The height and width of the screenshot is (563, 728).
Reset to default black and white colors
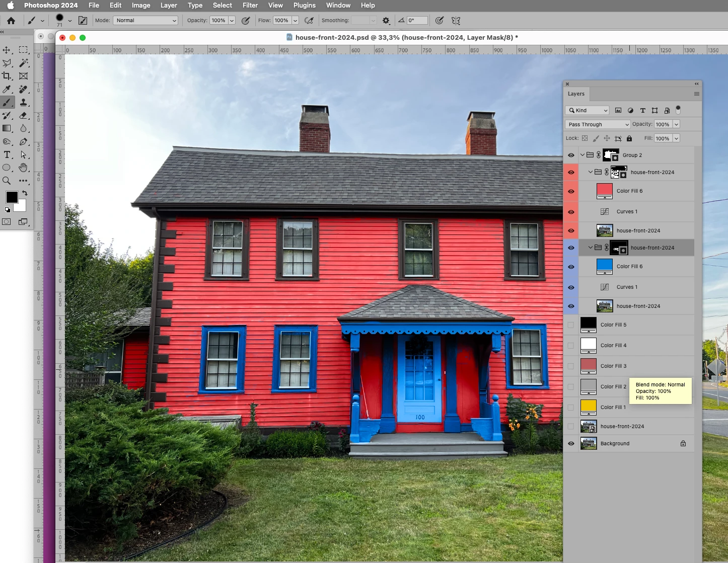8,210
